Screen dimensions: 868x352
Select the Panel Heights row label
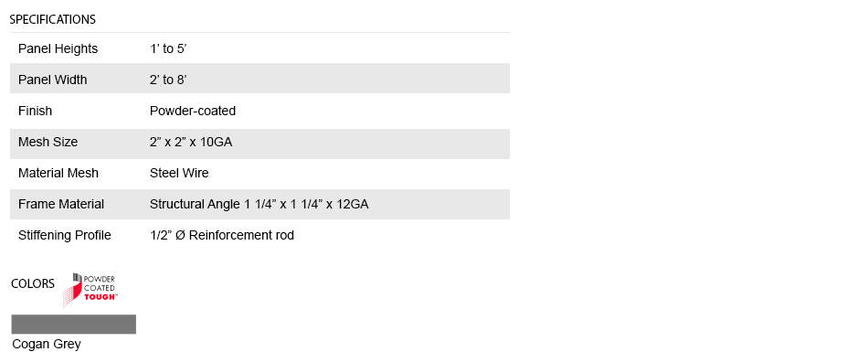pyautogui.click(x=58, y=48)
